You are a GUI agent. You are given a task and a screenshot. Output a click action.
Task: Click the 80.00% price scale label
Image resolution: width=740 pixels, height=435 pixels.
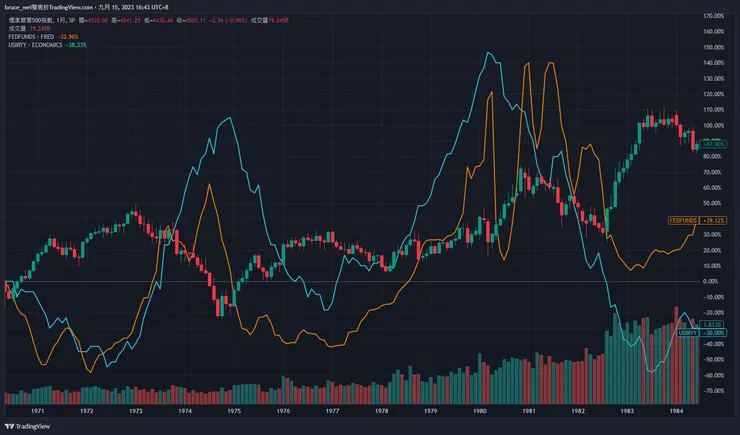click(713, 156)
